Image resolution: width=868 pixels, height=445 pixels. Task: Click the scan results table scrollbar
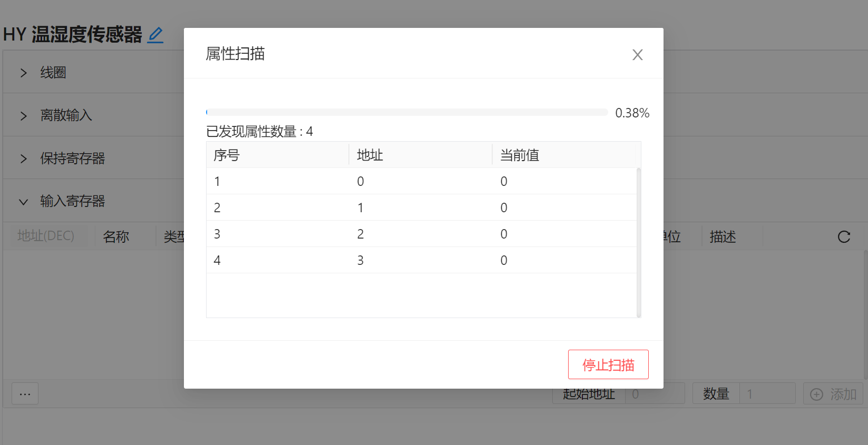click(639, 242)
